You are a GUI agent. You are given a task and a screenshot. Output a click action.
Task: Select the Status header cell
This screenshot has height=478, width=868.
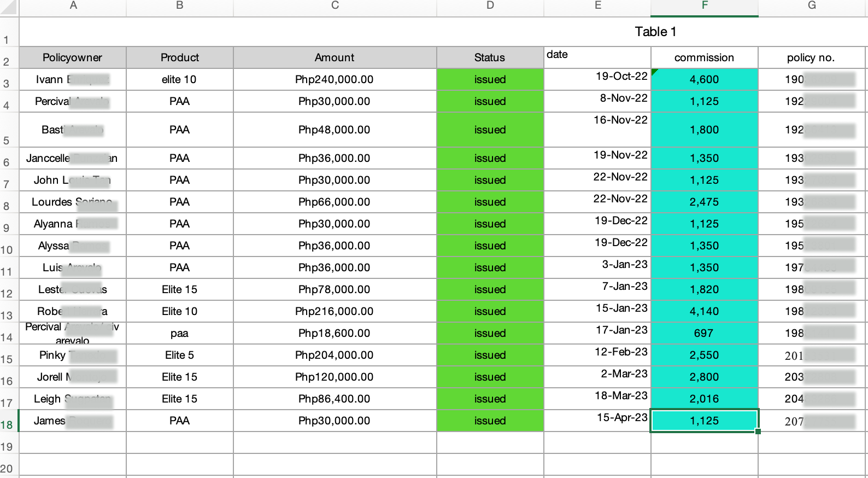490,57
